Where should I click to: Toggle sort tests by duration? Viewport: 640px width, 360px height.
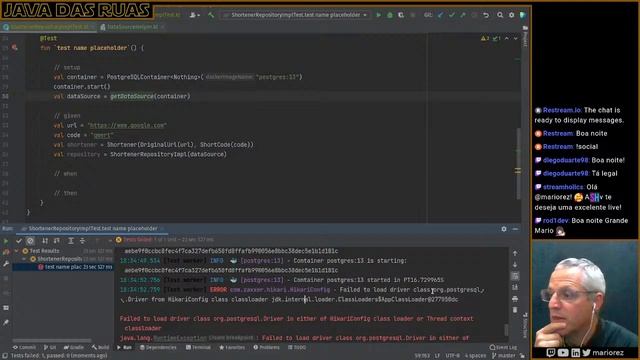coord(57,241)
